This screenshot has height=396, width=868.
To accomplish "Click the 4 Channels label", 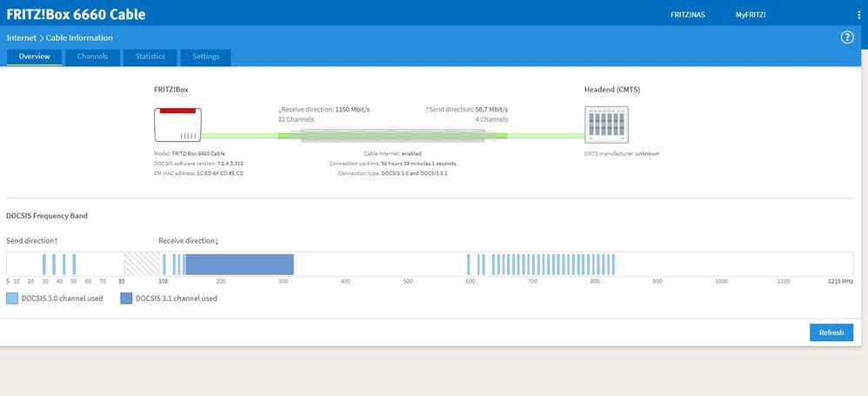I will [491, 119].
